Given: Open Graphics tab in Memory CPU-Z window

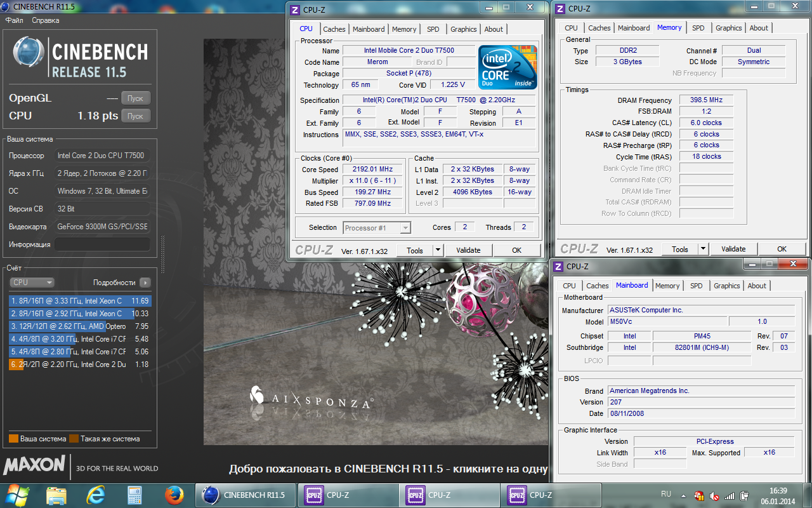Looking at the screenshot, I should click(x=729, y=28).
